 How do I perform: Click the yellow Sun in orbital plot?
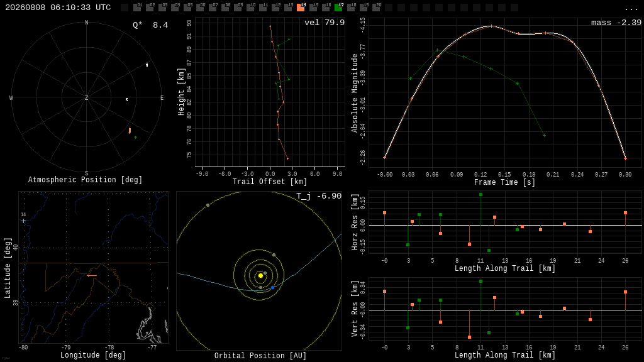click(x=260, y=276)
